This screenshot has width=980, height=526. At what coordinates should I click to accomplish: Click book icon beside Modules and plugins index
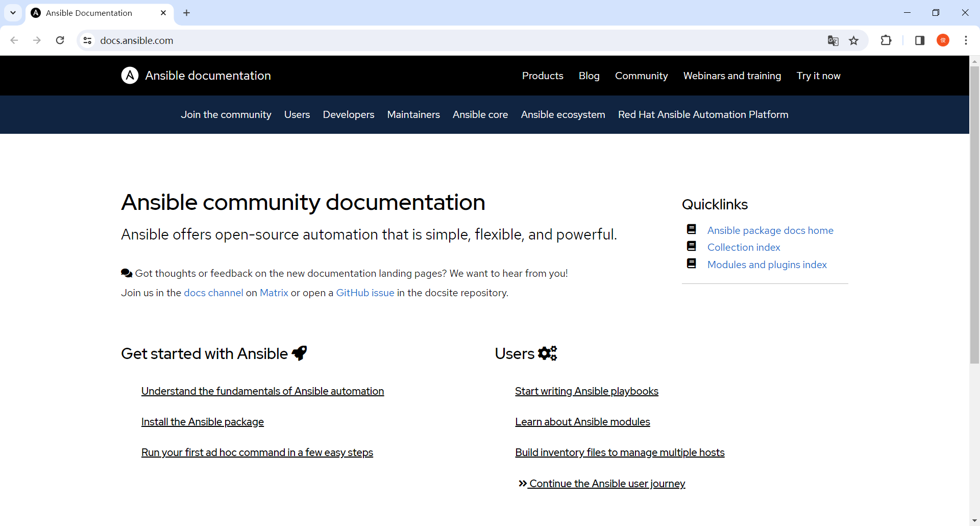[692, 264]
